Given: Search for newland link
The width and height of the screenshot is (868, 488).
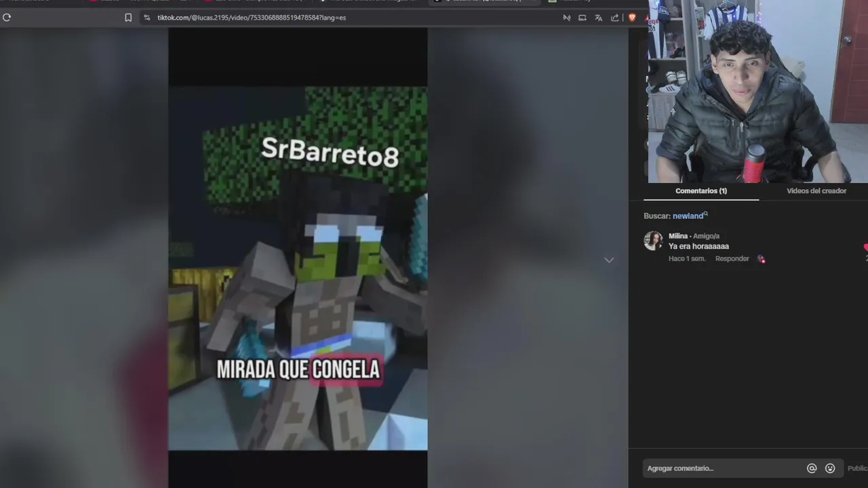Looking at the screenshot, I should tap(690, 216).
